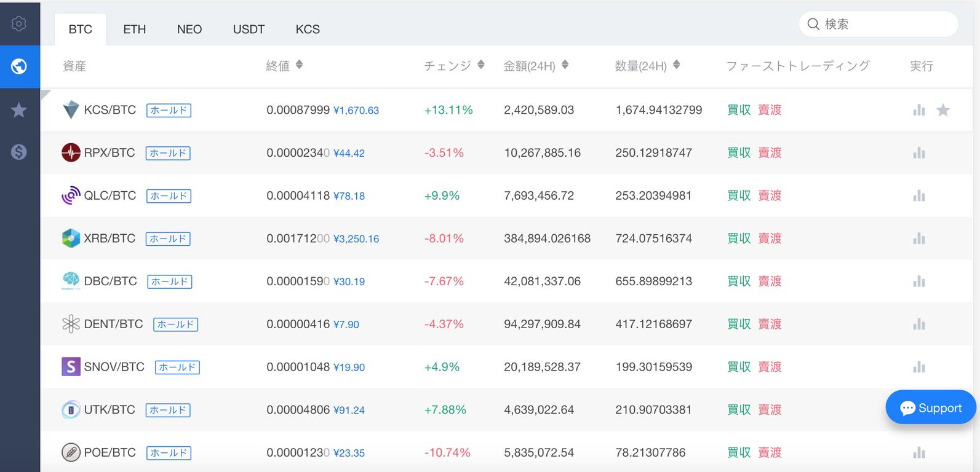Open the chart icon for SNOV/BTC
This screenshot has height=472, width=980.
click(x=919, y=367)
